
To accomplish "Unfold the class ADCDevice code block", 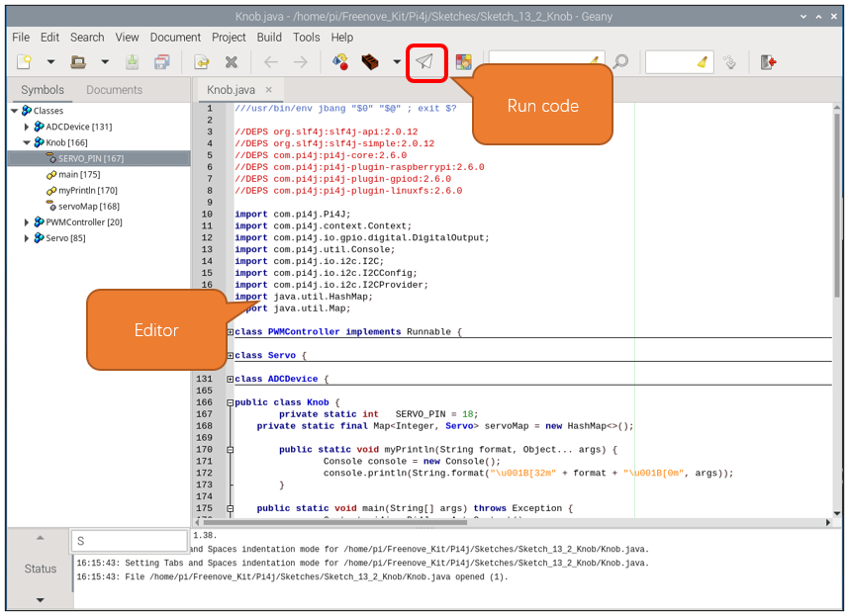I will click(231, 380).
